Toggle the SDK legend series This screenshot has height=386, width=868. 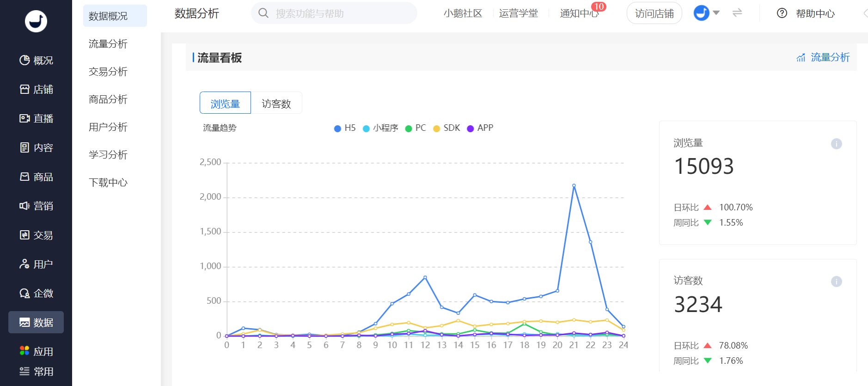446,128
